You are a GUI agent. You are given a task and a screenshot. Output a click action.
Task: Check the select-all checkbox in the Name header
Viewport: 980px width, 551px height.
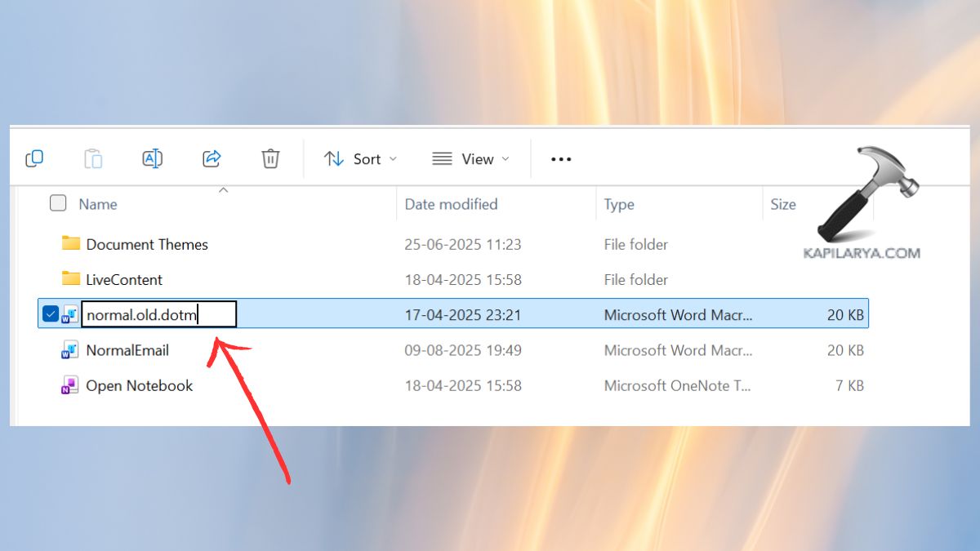pyautogui.click(x=57, y=204)
